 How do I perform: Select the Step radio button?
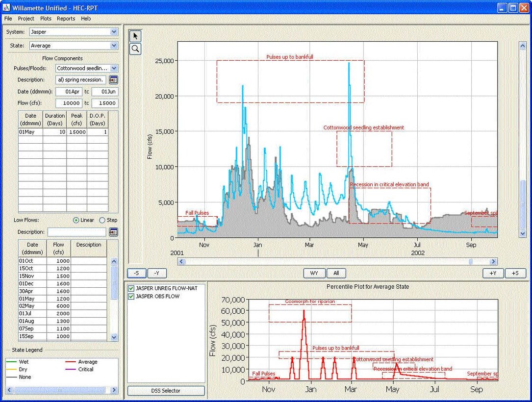coord(102,221)
